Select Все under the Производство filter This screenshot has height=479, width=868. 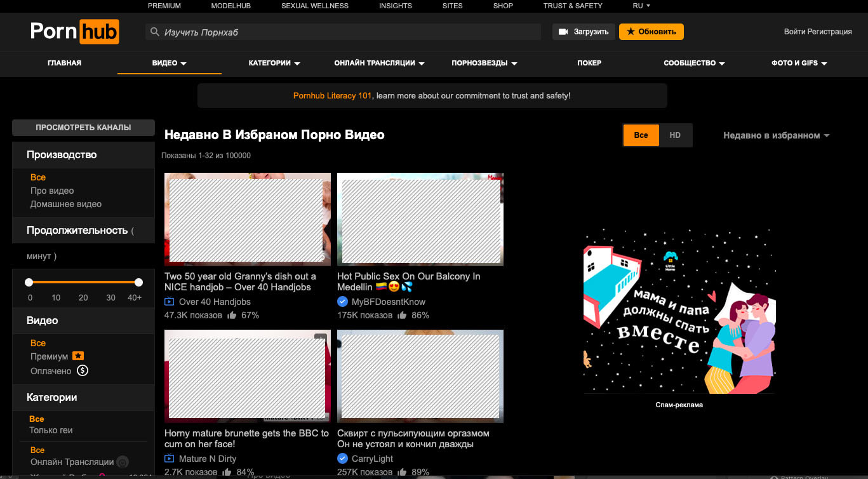(38, 177)
